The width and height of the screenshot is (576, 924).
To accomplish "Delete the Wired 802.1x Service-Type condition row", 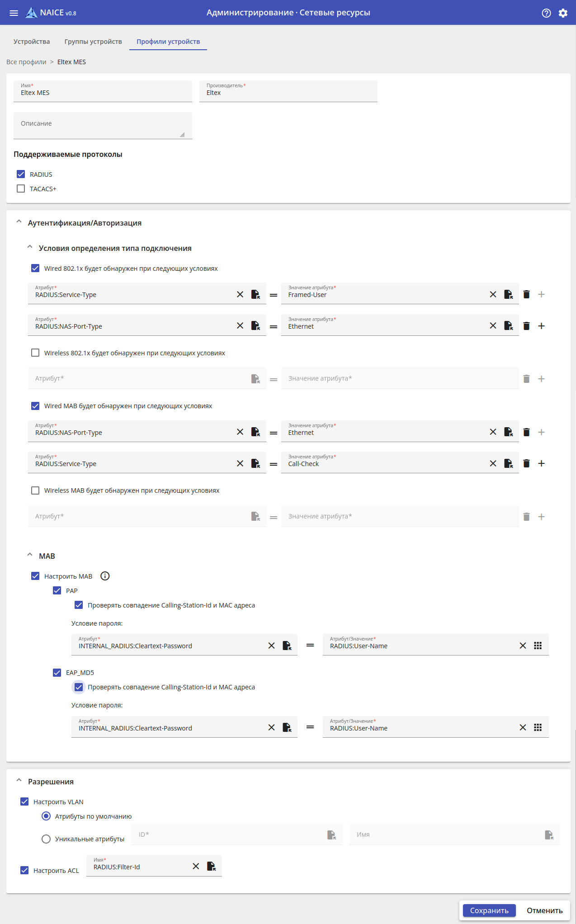I will point(526,294).
